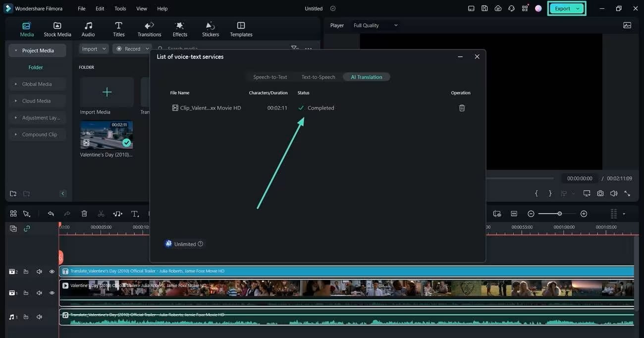Open the audio beat detection tool
The image size is (644, 338).
[117, 214]
